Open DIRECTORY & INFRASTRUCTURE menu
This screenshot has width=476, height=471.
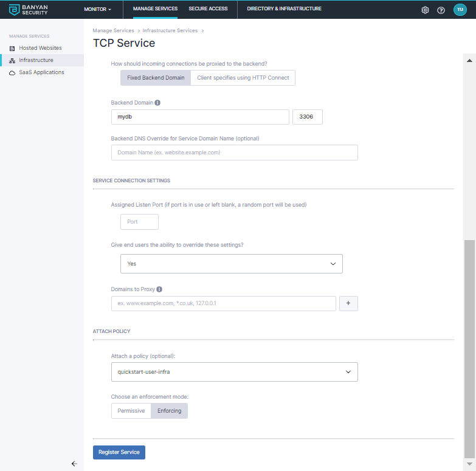[284, 9]
